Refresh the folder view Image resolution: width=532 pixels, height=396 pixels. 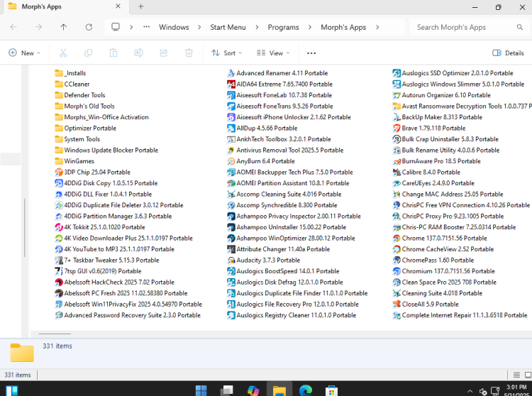click(89, 27)
